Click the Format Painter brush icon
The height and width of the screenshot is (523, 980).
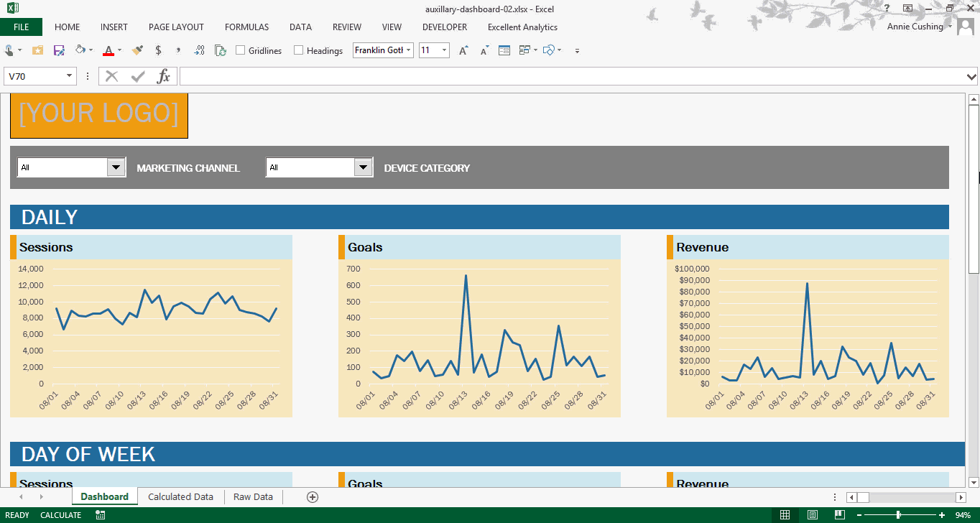pos(137,50)
